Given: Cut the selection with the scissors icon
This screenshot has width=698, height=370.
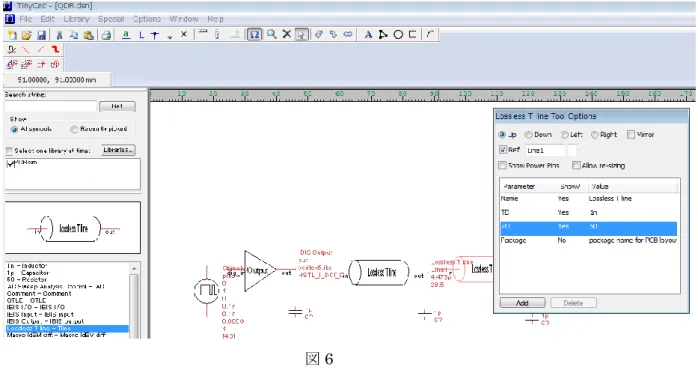Looking at the screenshot, I should pyautogui.click(x=59, y=35).
